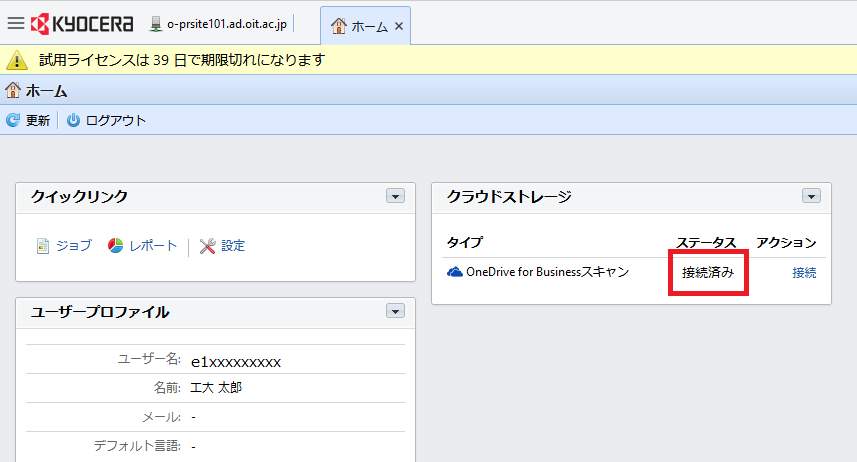Screen dimensions: 857x462
Task: Click the ログアウト power icon
Action: [x=73, y=120]
